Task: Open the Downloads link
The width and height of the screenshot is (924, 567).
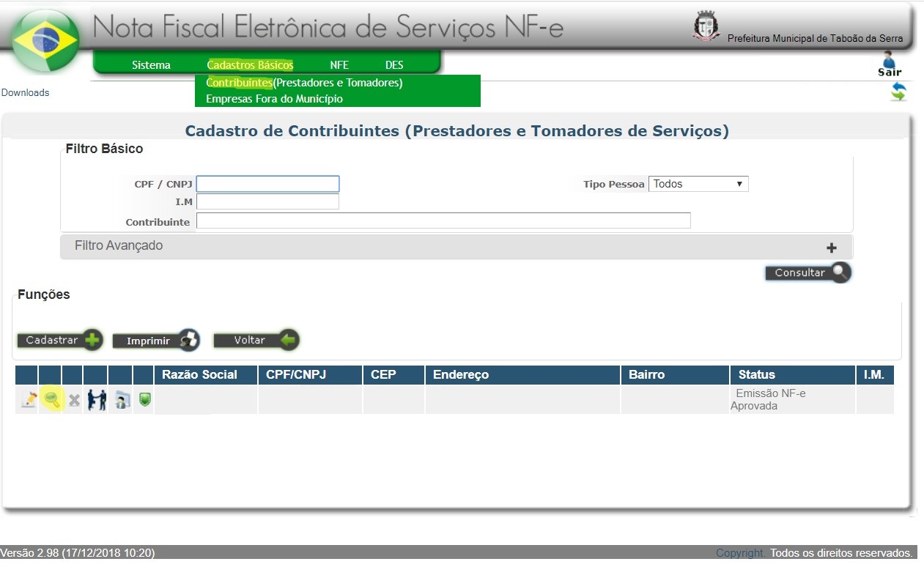Action: coord(26,93)
